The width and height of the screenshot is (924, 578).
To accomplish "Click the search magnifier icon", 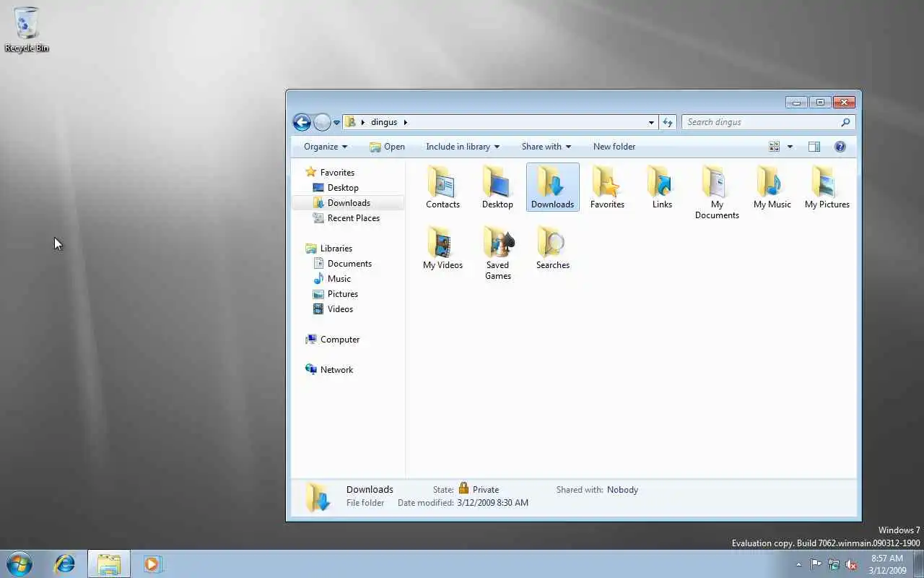I will 845,122.
